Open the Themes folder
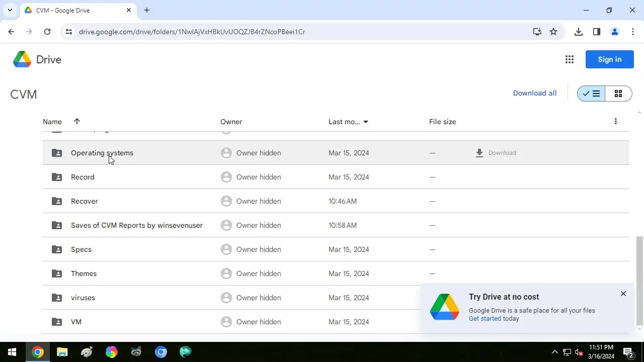This screenshot has height=362, width=644. click(x=84, y=274)
